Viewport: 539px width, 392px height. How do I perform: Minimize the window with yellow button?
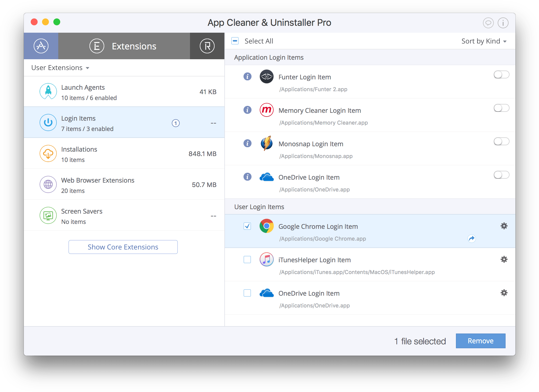(x=45, y=22)
